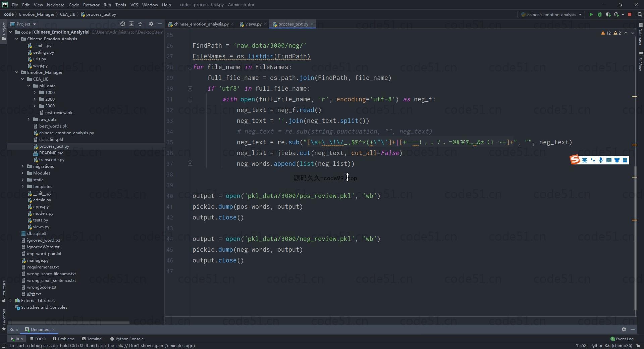The width and height of the screenshot is (644, 349).
Task: Open the File menu
Action: [15, 5]
